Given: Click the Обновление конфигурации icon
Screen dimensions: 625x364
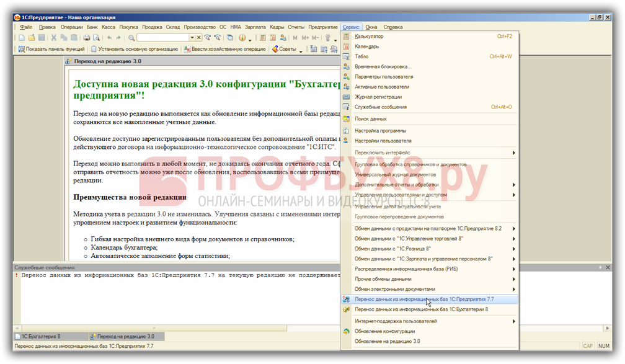Looking at the screenshot, I should pos(347,331).
